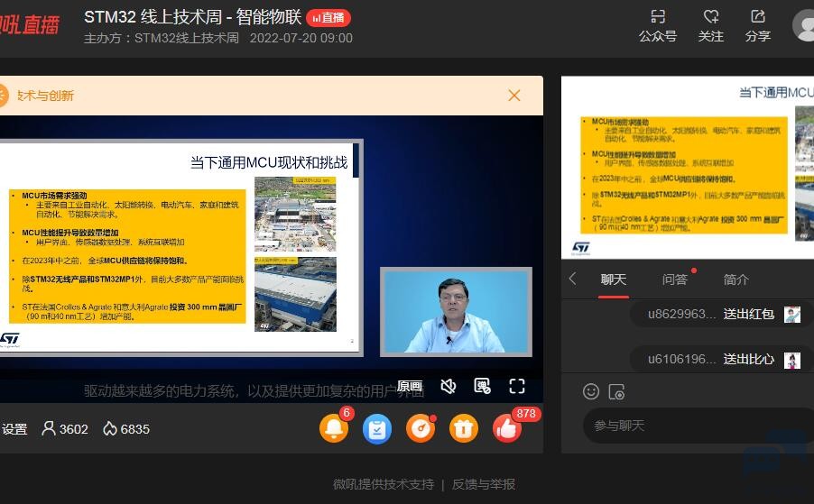Enter fullscreen mode on the video
This screenshot has width=814, height=504.
pos(517,386)
